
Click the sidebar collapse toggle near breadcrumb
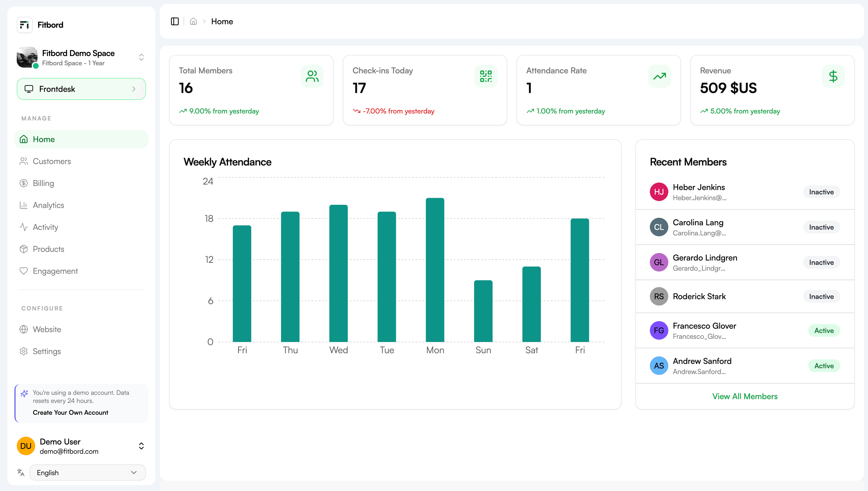tap(175, 21)
